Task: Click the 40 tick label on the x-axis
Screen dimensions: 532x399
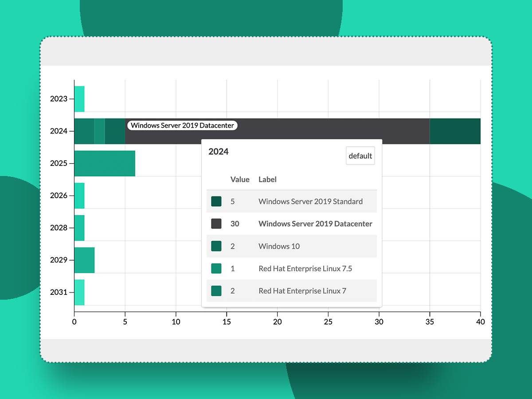Action: [x=481, y=321]
